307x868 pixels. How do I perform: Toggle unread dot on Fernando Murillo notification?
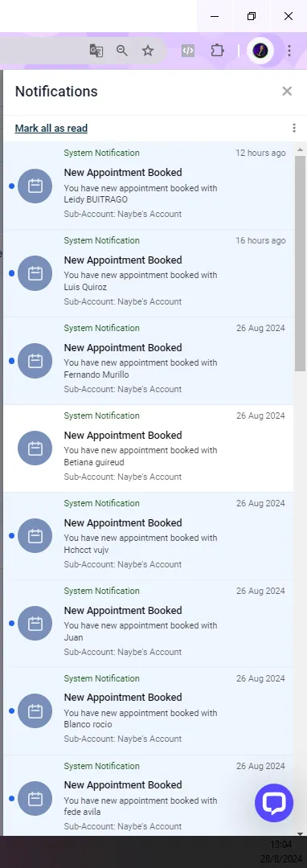coord(11,361)
